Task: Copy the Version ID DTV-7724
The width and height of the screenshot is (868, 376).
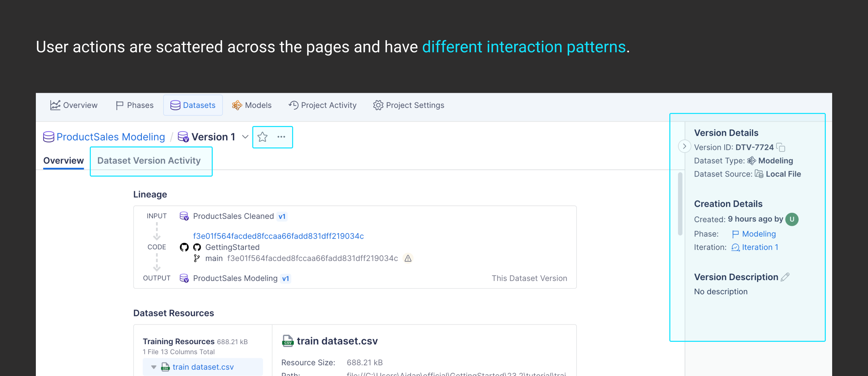Action: point(781,147)
